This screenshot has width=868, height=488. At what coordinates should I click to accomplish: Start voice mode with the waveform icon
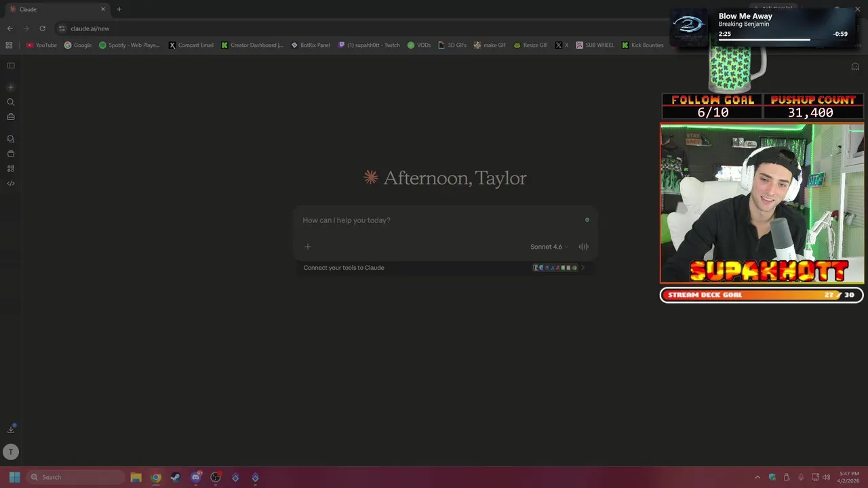583,247
